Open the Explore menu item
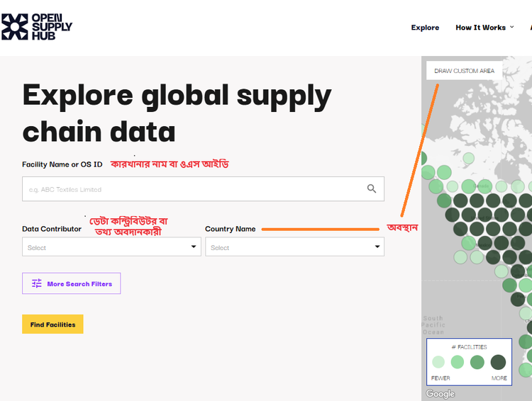Screen dimensions: 532x401 [425, 28]
